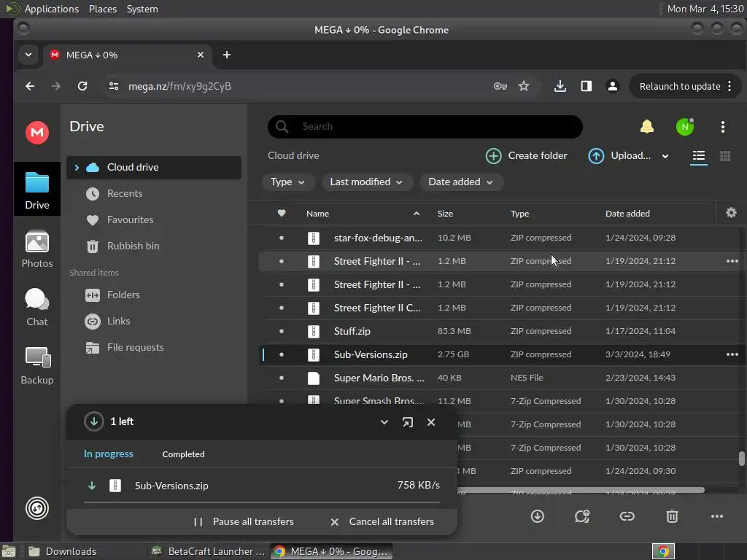Sort by Name column header
This screenshot has height=560, width=747.
pyautogui.click(x=317, y=214)
